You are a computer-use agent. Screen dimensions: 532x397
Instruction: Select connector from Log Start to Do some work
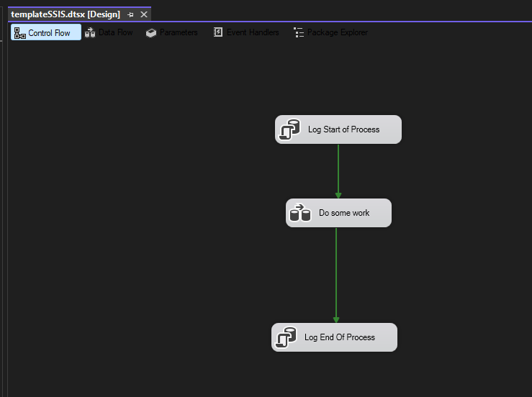[338, 170]
